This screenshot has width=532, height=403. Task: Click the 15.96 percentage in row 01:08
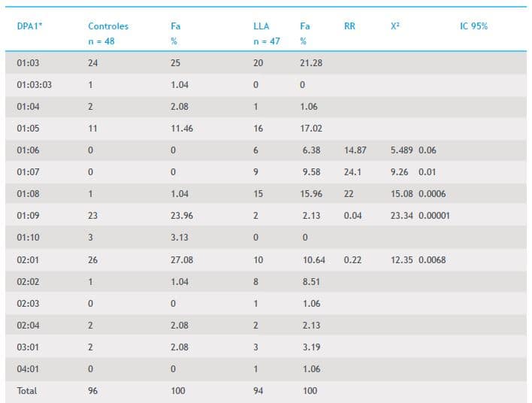point(310,194)
